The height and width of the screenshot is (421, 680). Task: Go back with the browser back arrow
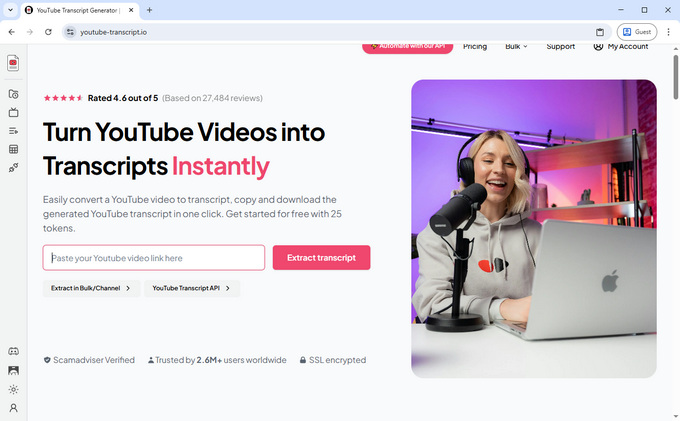pyautogui.click(x=12, y=32)
